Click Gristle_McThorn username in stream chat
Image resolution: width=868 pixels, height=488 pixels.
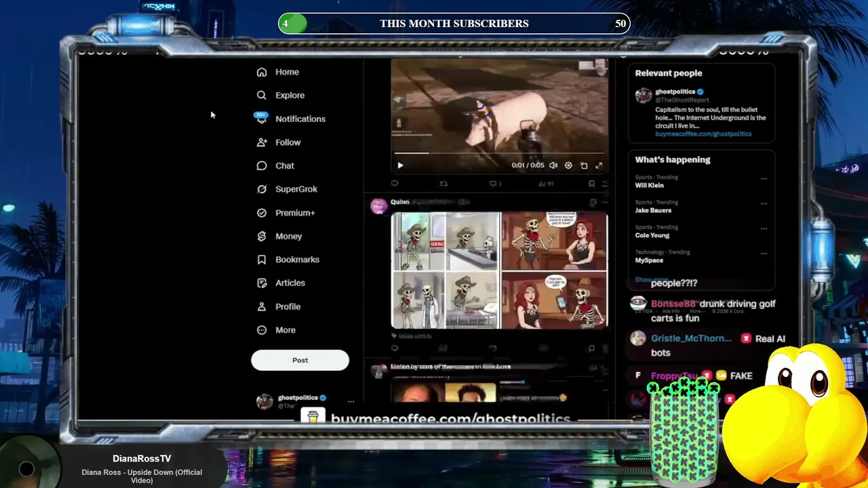coord(691,339)
